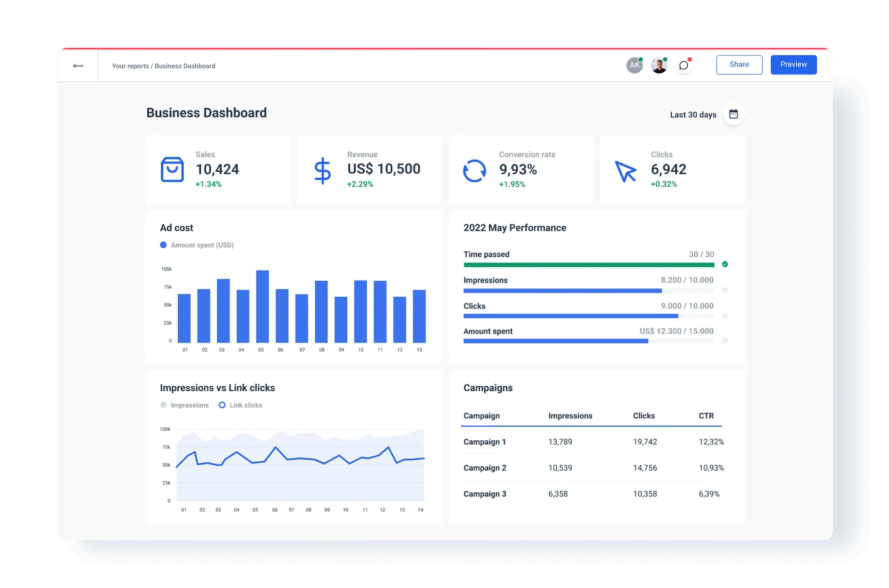The width and height of the screenshot is (889, 588).
Task: Click the 6,358 impressions cell
Action: (558, 494)
